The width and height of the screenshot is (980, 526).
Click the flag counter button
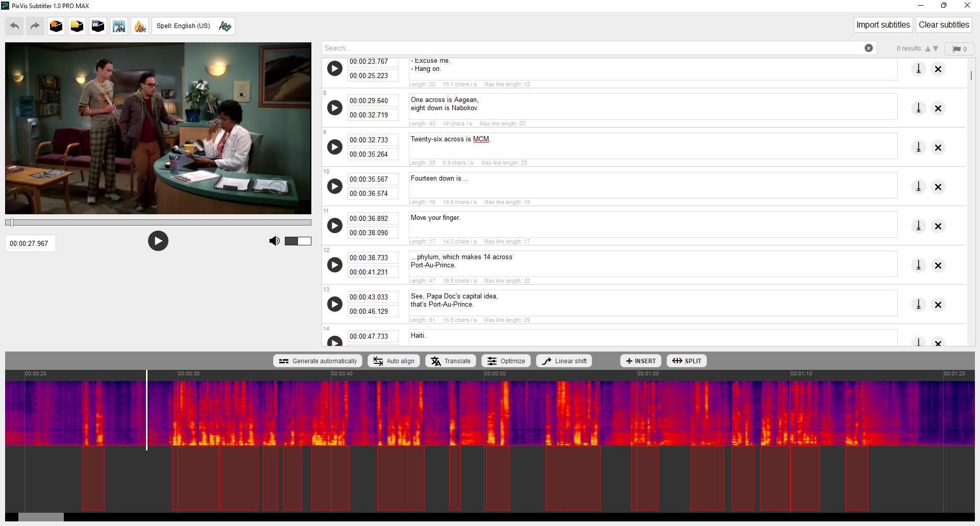(x=960, y=49)
